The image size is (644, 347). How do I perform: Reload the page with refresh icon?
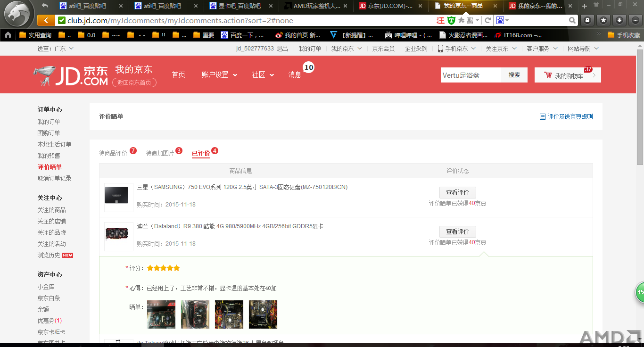(x=487, y=20)
